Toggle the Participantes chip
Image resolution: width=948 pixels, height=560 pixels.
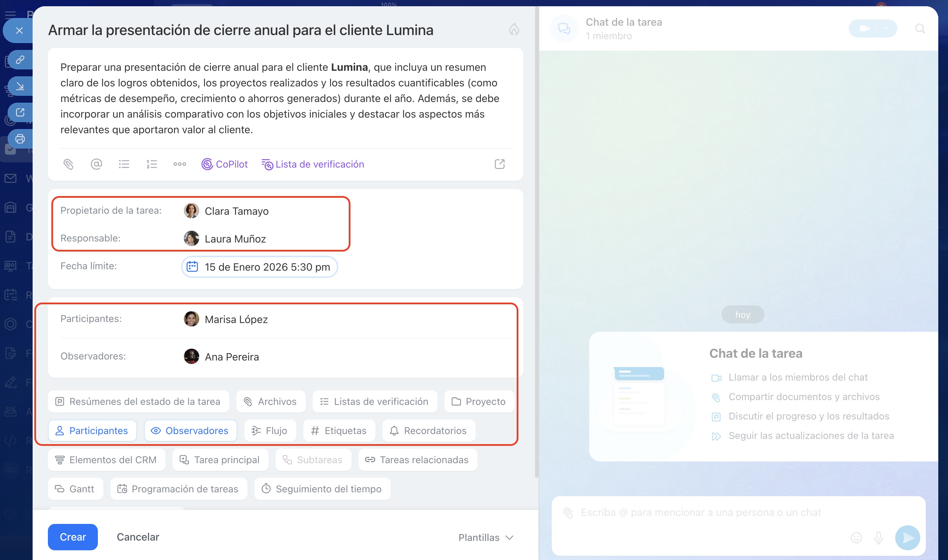[92, 431]
